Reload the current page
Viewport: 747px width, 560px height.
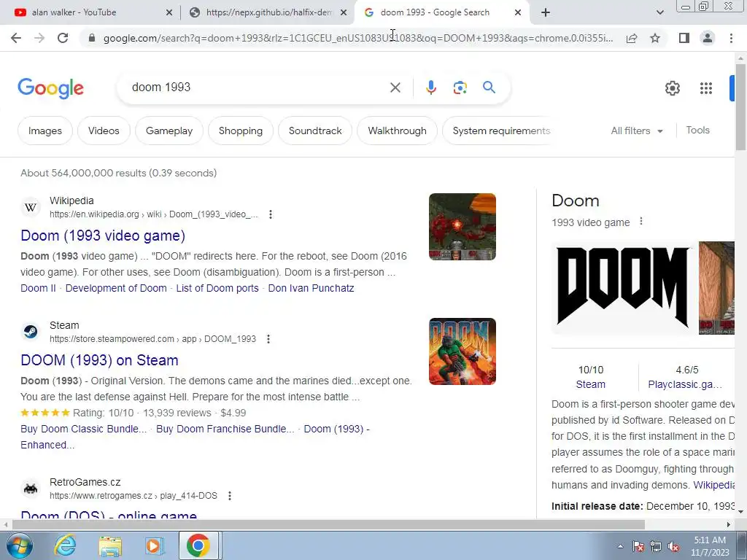coord(63,38)
